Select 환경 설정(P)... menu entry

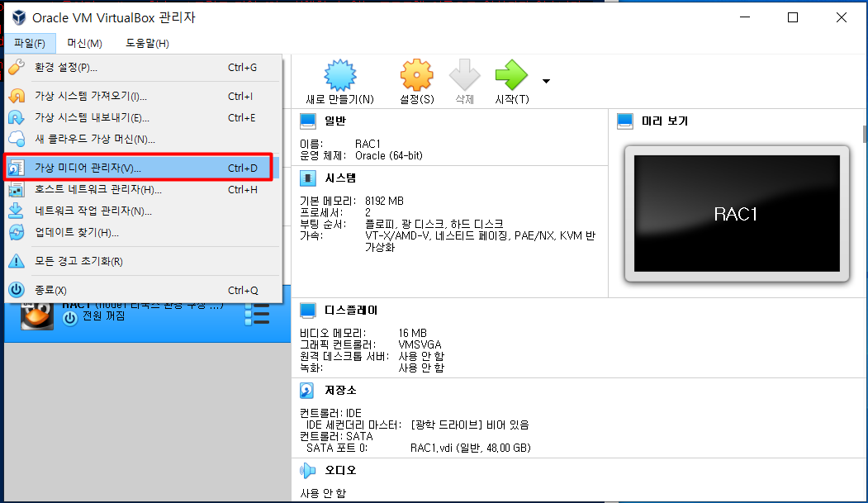pos(142,68)
